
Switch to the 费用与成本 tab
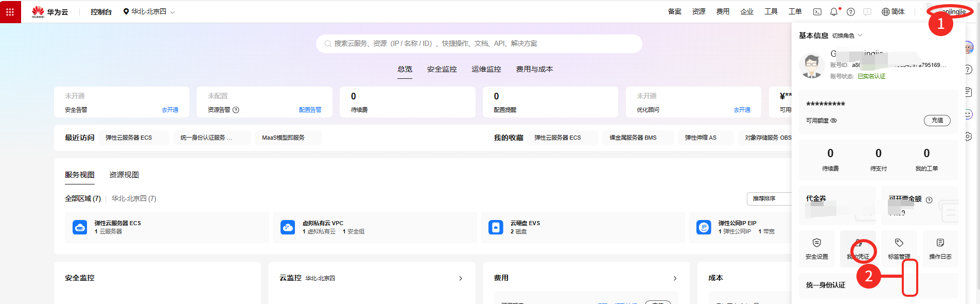[535, 69]
